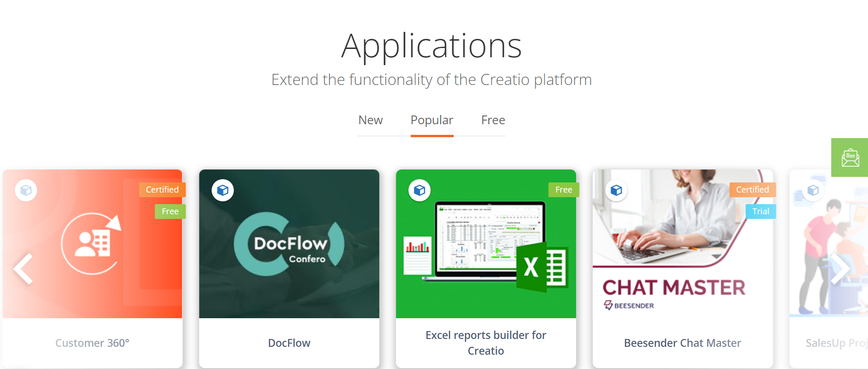Viewport: 868px width, 369px height.
Task: Click the Chat Master thumbnail image
Action: pyautogui.click(x=683, y=244)
